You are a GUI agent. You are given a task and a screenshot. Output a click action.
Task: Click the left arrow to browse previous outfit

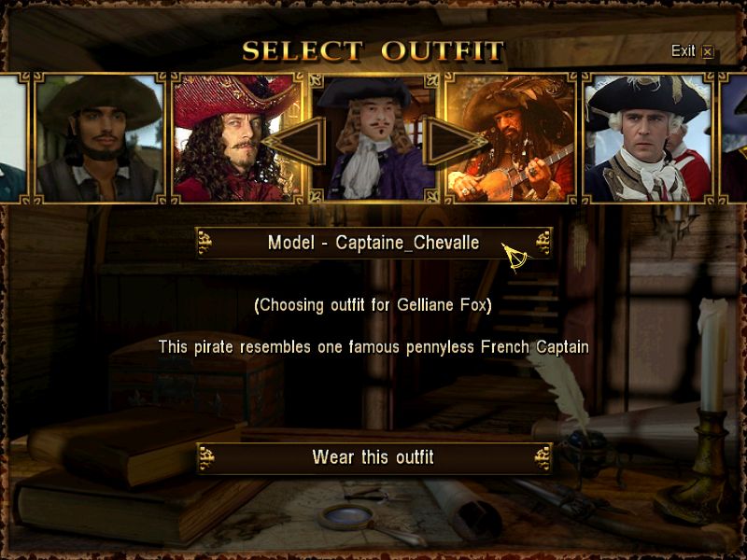[x=295, y=141]
